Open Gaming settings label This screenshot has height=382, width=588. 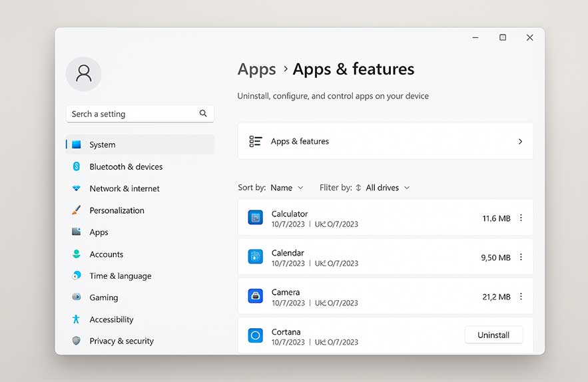pos(103,297)
